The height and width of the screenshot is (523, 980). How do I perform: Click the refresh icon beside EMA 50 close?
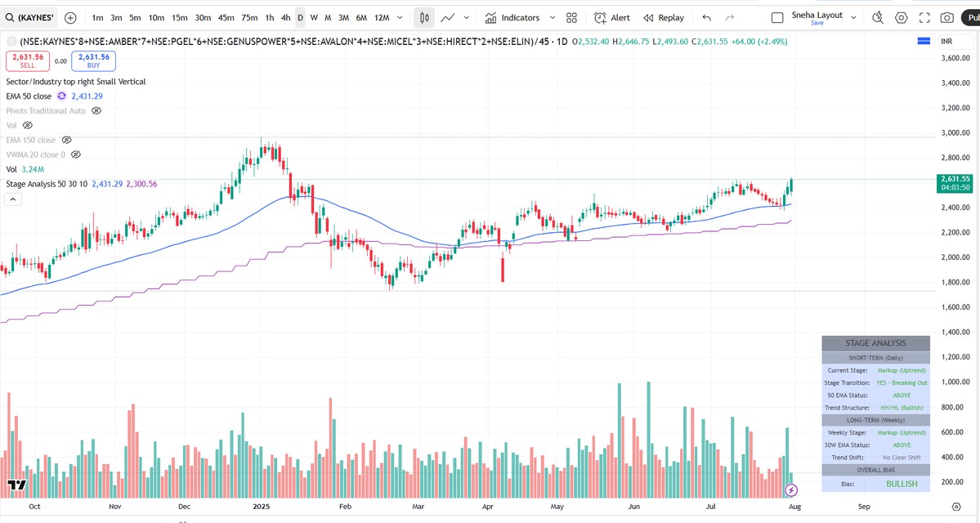(x=61, y=96)
